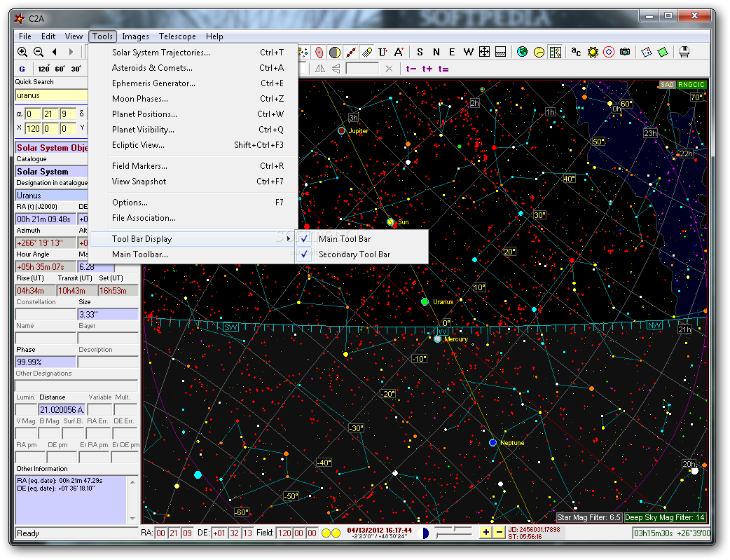Open the telescope observatory dome icon

click(x=684, y=52)
